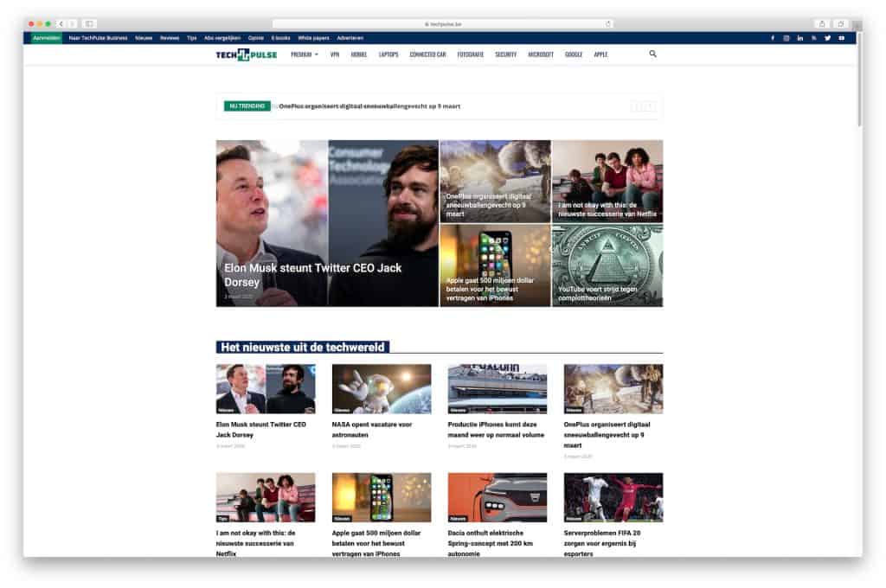The width and height of the screenshot is (886, 588).
Task: Open the Microsoft menu item
Action: point(541,54)
